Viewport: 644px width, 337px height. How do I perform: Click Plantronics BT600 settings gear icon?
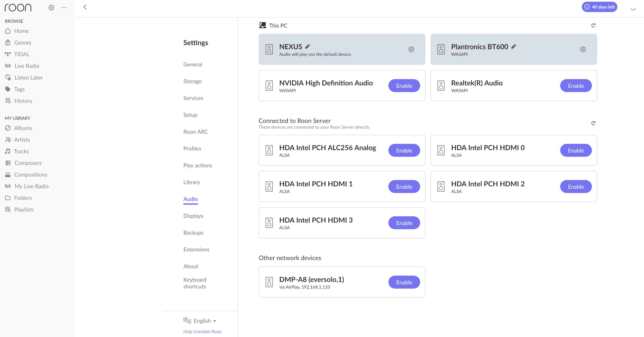[x=583, y=49]
